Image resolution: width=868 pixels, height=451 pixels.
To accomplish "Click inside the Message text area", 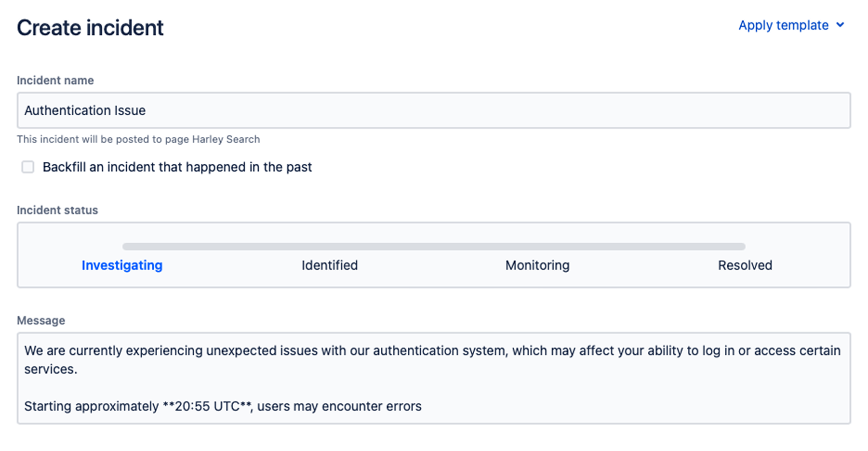I will [x=434, y=378].
